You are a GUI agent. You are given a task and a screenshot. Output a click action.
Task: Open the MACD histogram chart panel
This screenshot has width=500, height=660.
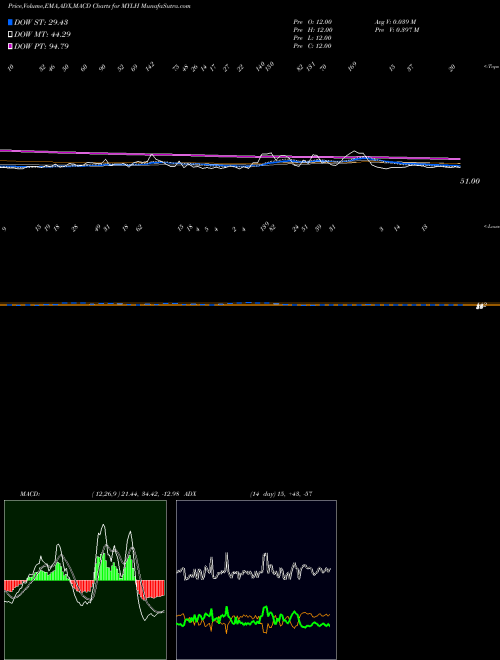click(x=85, y=580)
